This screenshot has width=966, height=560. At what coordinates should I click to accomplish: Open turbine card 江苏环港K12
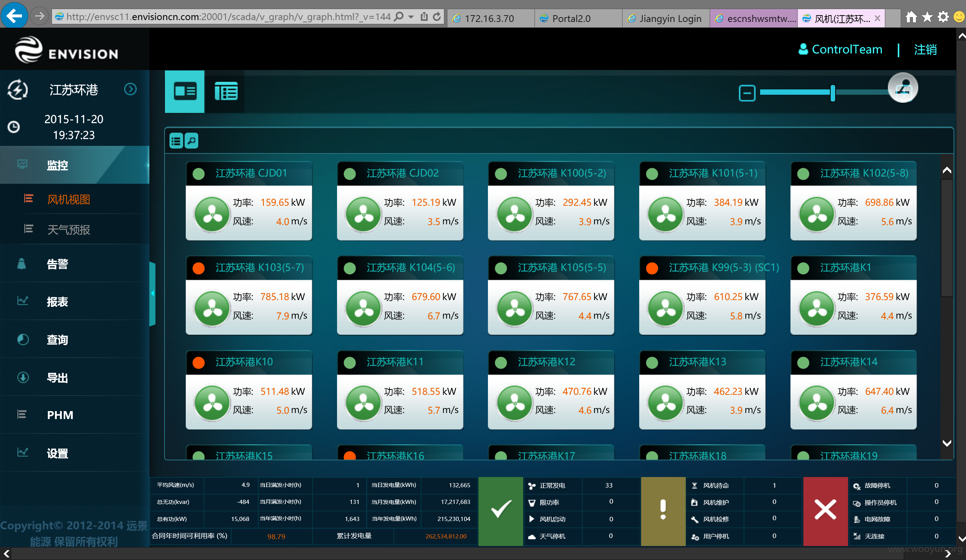[551, 390]
